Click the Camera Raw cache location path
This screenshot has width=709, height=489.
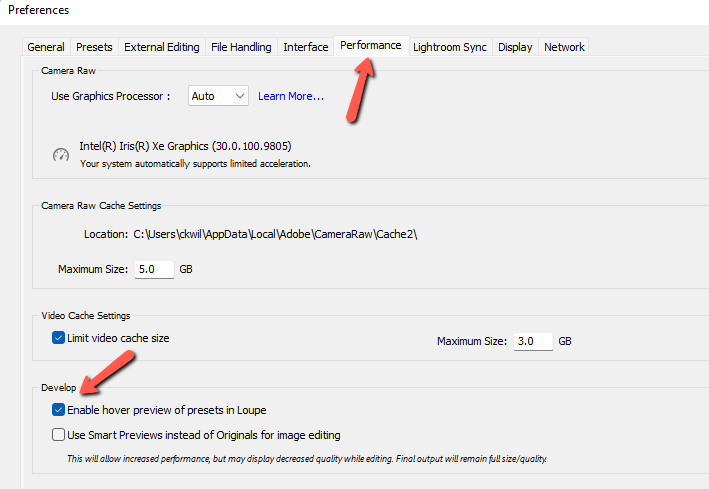[275, 234]
